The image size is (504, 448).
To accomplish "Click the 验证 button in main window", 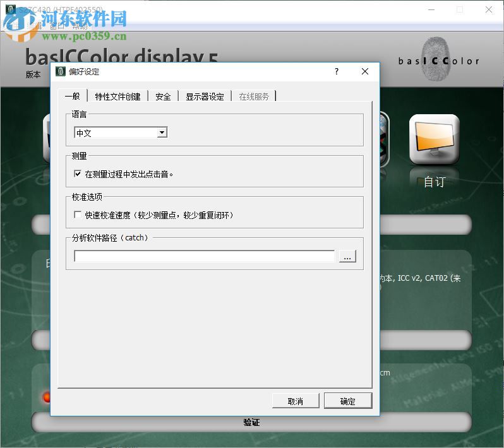I will (x=251, y=422).
